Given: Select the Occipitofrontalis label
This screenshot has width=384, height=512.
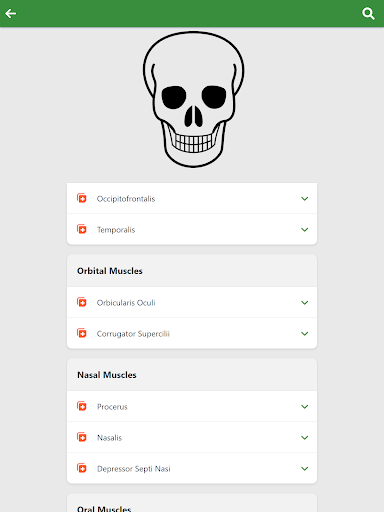Looking at the screenshot, I should pyautogui.click(x=126, y=199).
